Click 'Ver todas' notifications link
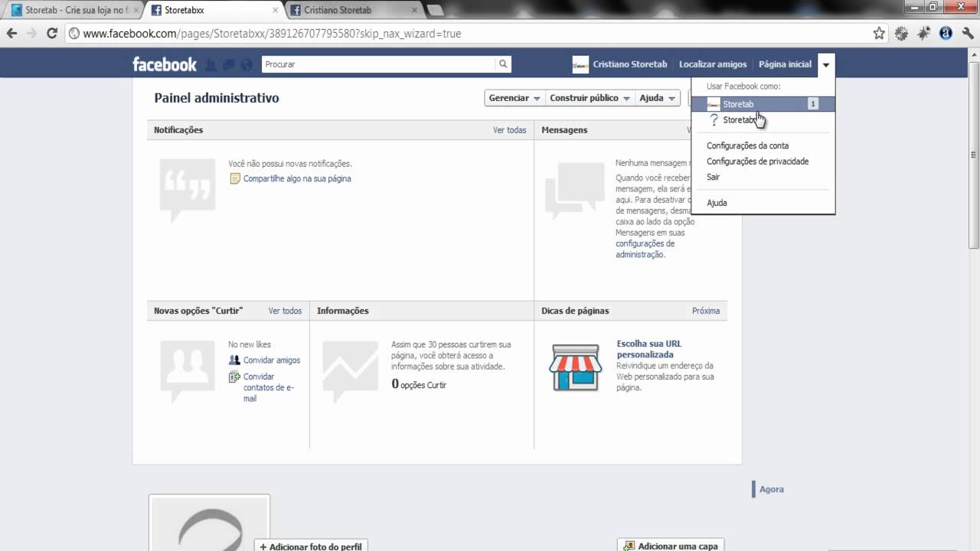 510,130
